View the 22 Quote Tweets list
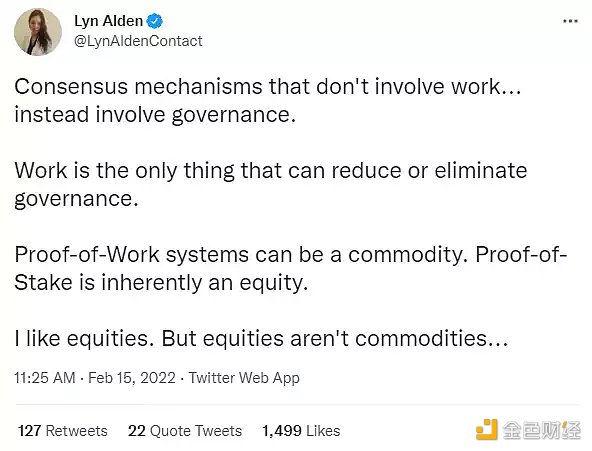592x451 pixels. pos(185,431)
